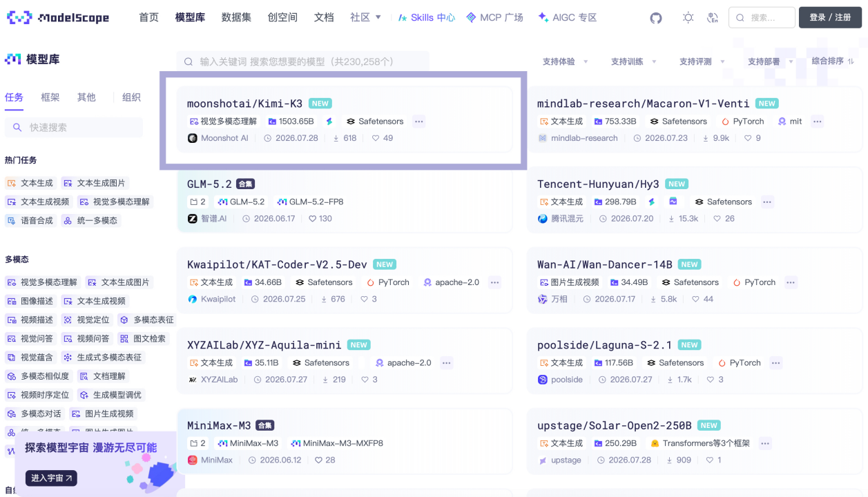Select the 组织 tab
Image resolution: width=868 pixels, height=497 pixels.
click(131, 97)
